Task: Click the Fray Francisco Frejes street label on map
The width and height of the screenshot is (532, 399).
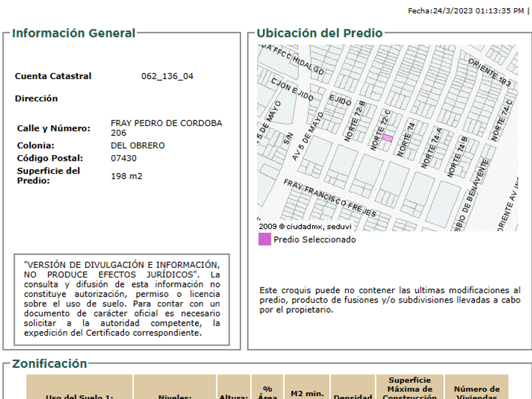Action: (323, 197)
